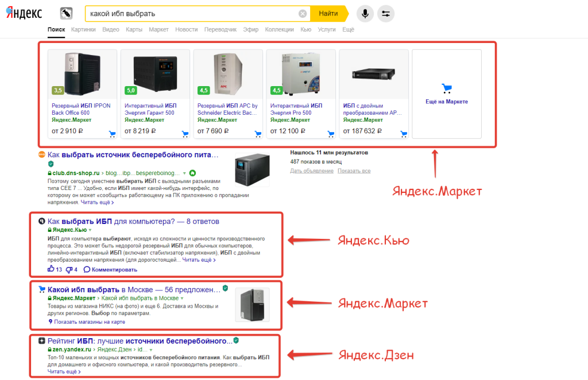Click the DNS favicon next to first result
Viewport: 588px width, 380px height.
pyautogui.click(x=42, y=154)
